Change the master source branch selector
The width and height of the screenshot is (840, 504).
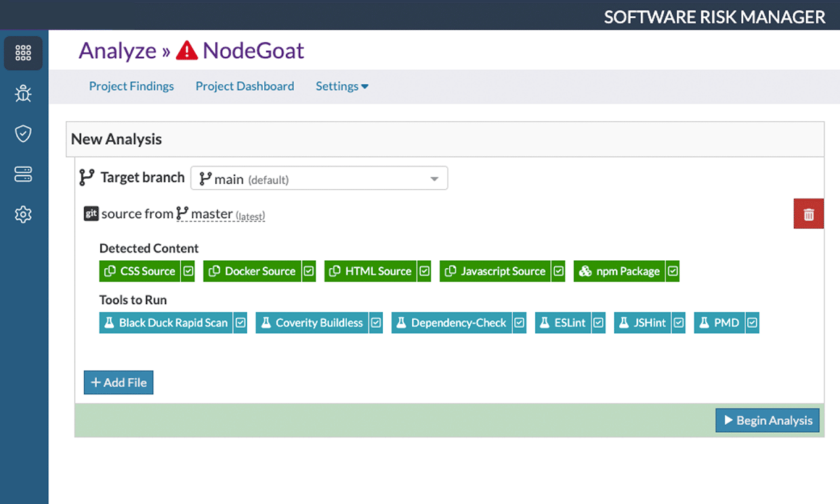click(x=211, y=214)
